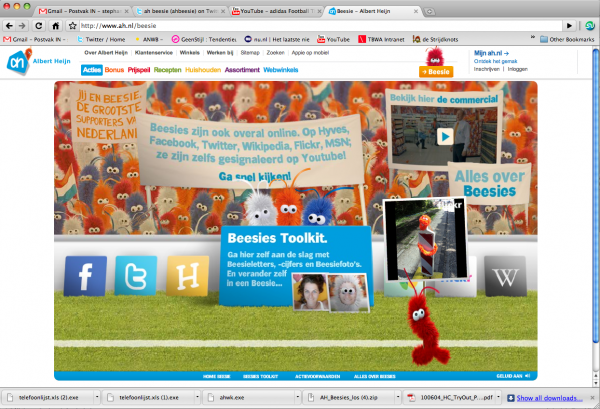Open the Beesies Toolkit panel
Image resolution: width=600 pixels, height=409 pixels.
[295, 266]
